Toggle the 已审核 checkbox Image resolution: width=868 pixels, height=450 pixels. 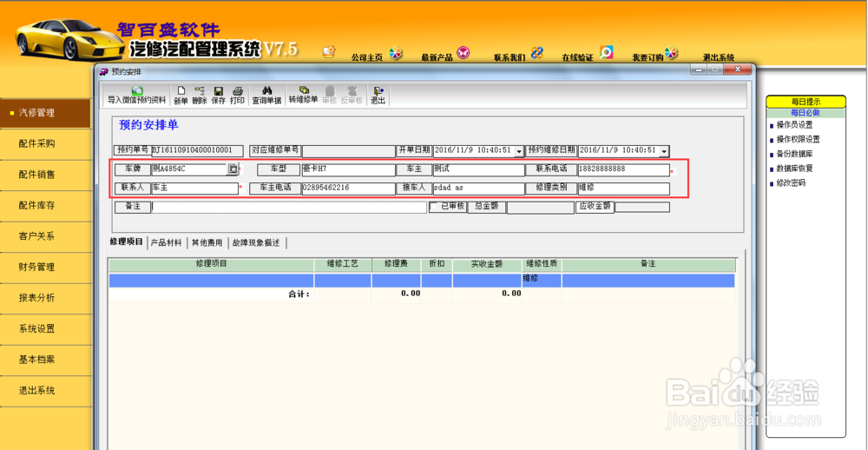point(435,206)
